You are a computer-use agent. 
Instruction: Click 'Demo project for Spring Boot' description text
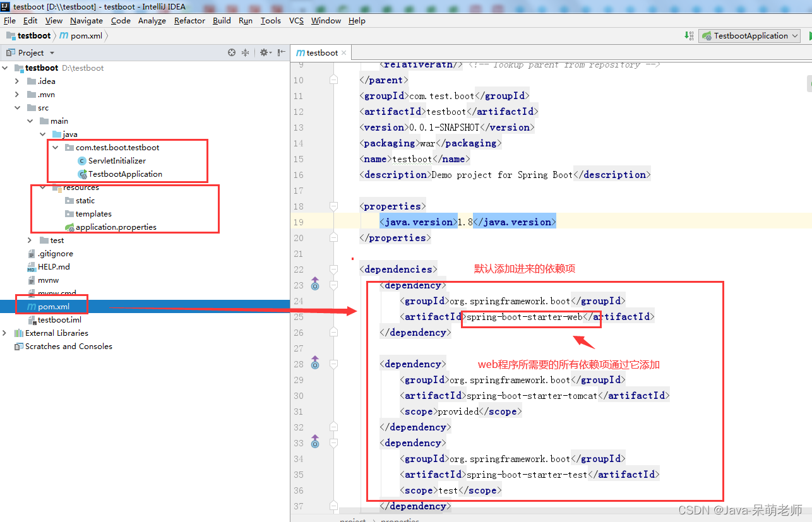point(503,175)
